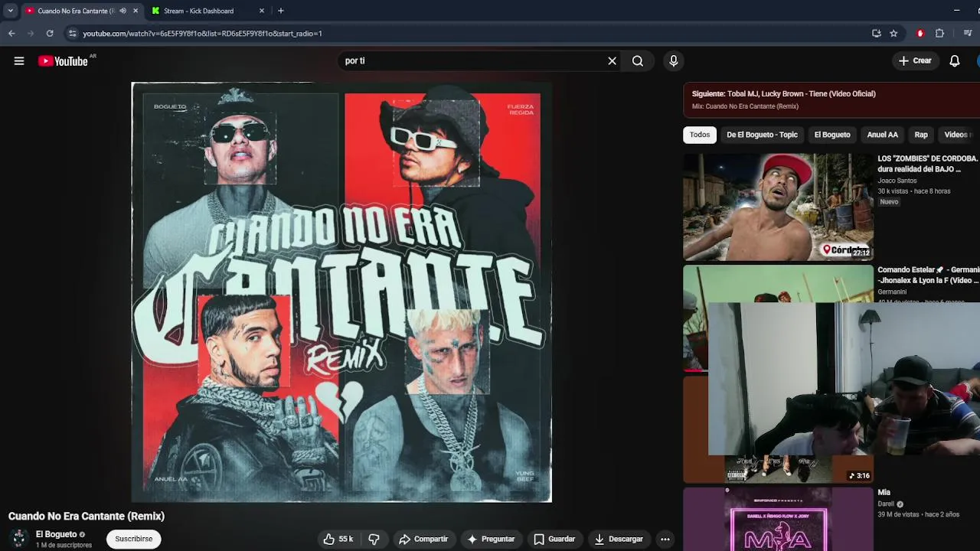The image size is (980, 551).
Task: Go back in browser history
Action: [x=11, y=34]
